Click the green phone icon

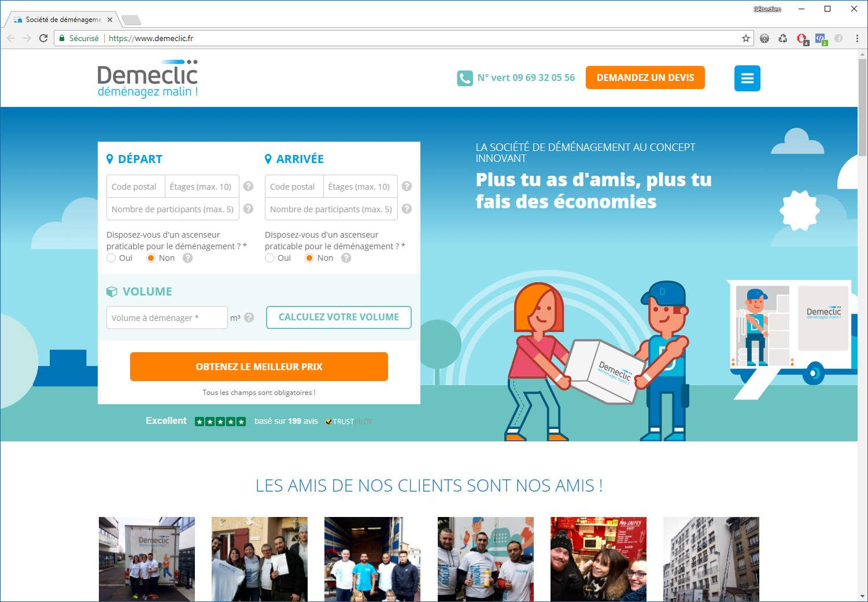465,78
